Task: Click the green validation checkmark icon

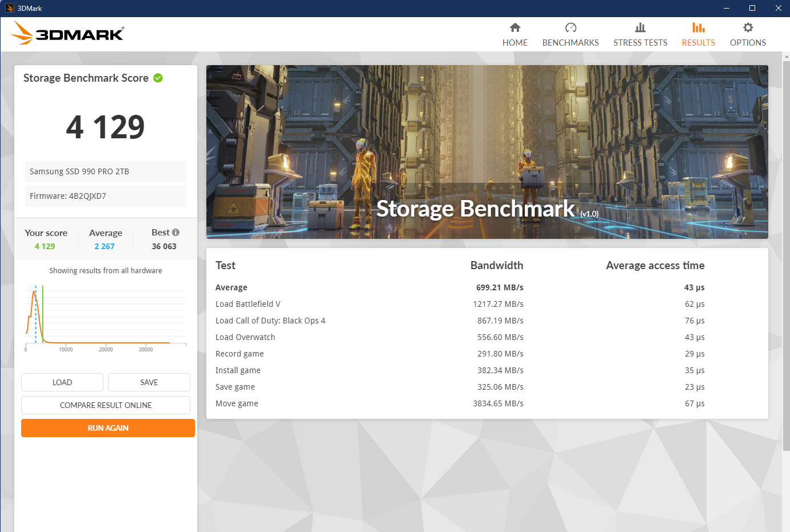Action: 158,78
